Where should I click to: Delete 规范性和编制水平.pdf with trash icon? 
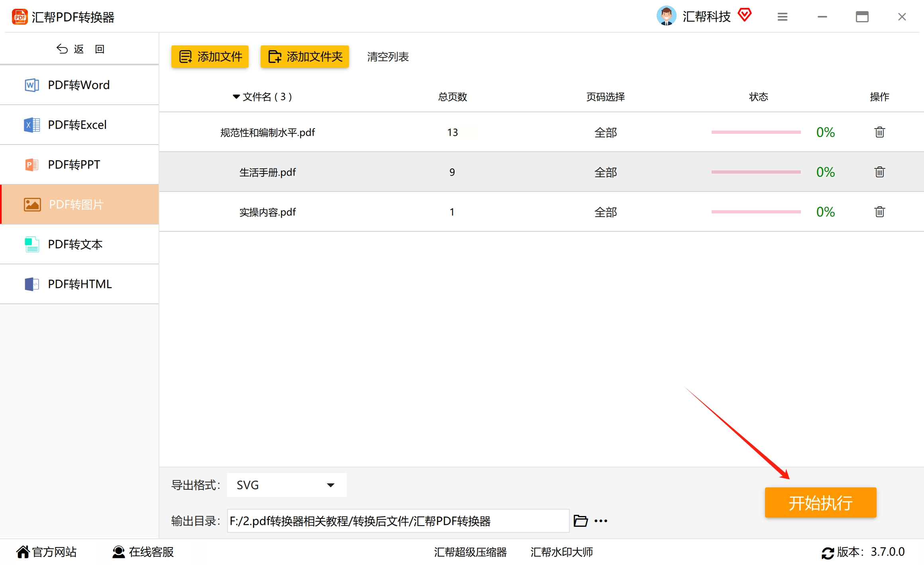tap(879, 132)
